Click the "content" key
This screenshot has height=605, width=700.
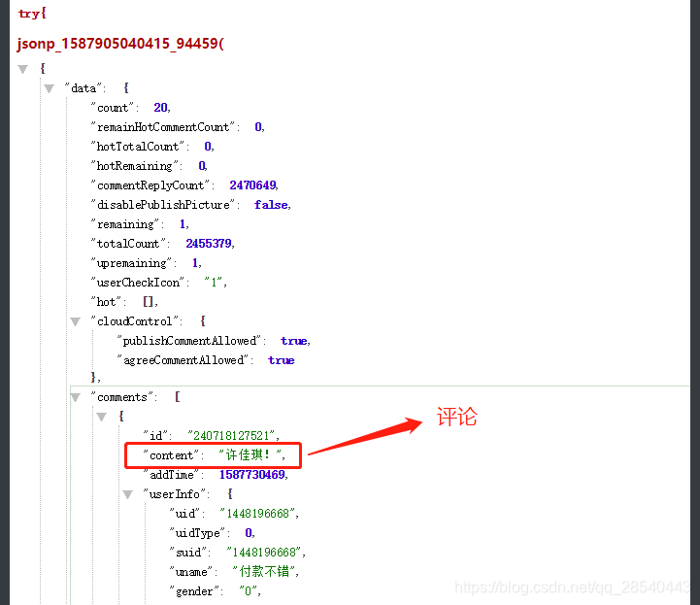[172, 455]
